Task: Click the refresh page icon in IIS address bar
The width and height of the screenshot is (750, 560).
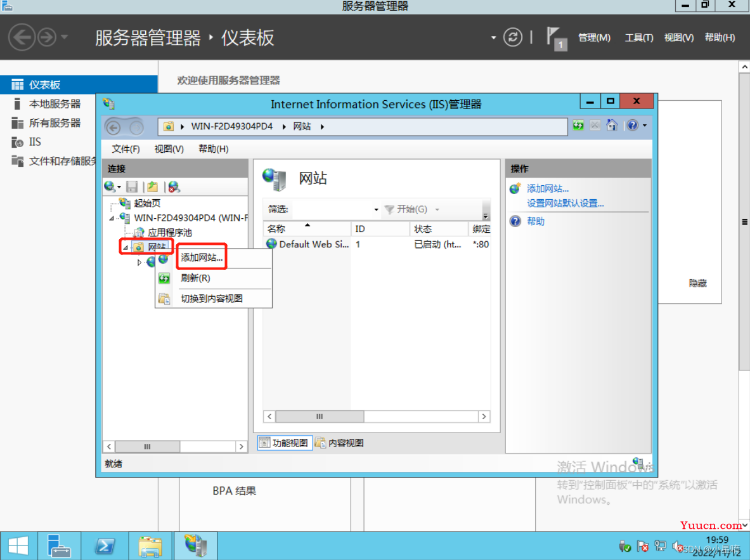Action: pos(578,126)
